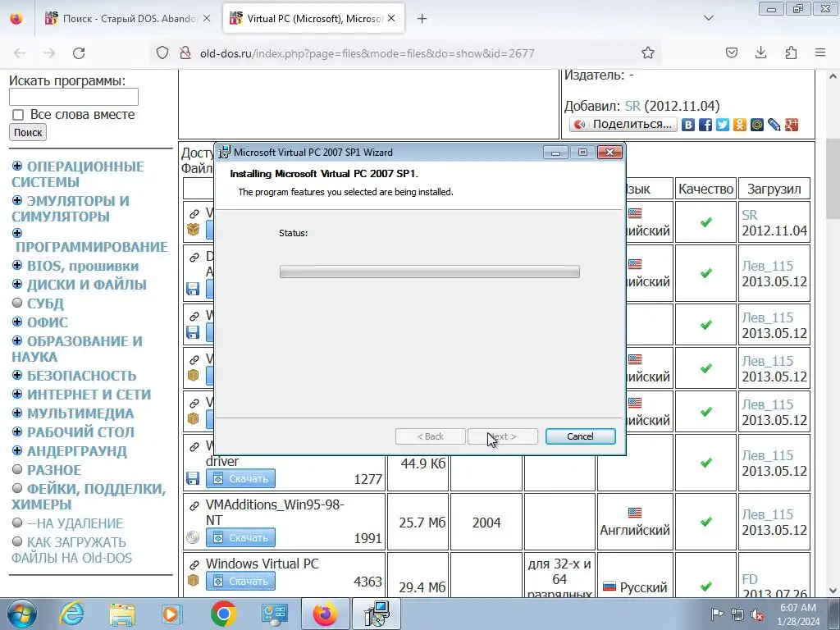Share via Facebook icon
This screenshot has height=630, width=840.
[x=705, y=125]
